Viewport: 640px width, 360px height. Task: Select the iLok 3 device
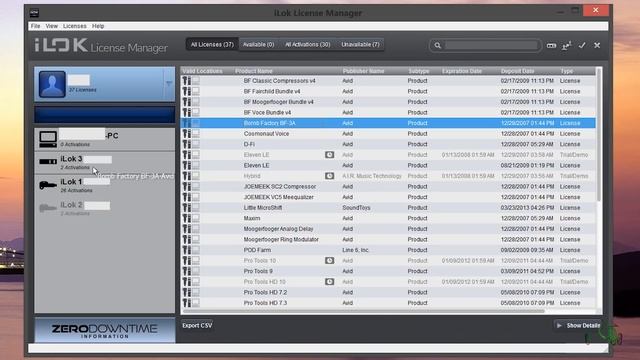(x=105, y=162)
